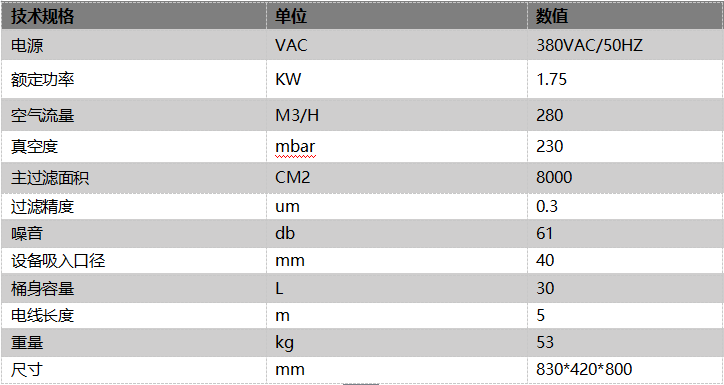The image size is (724, 385).
Task: Select the CM2 unit cell
Action: coord(397,177)
